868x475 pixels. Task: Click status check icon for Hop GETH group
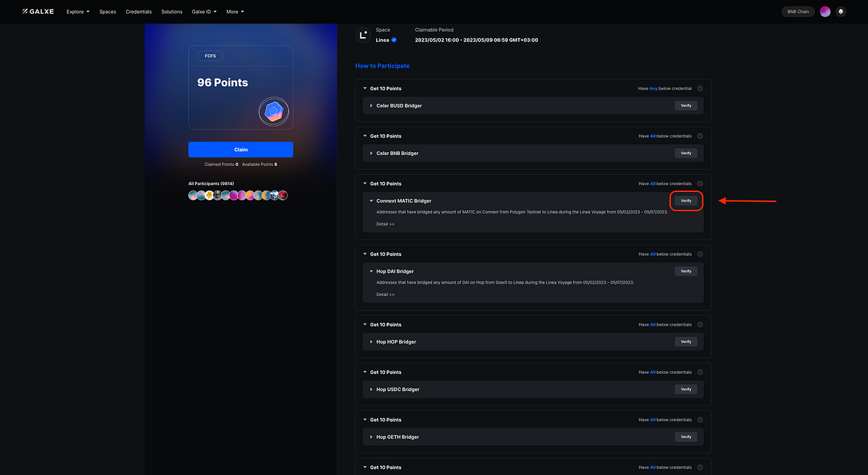click(x=700, y=420)
